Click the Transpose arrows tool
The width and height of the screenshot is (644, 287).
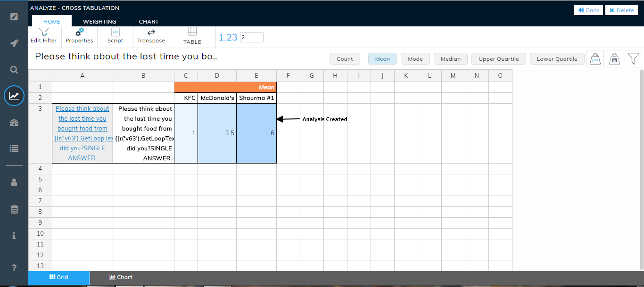coord(151,36)
